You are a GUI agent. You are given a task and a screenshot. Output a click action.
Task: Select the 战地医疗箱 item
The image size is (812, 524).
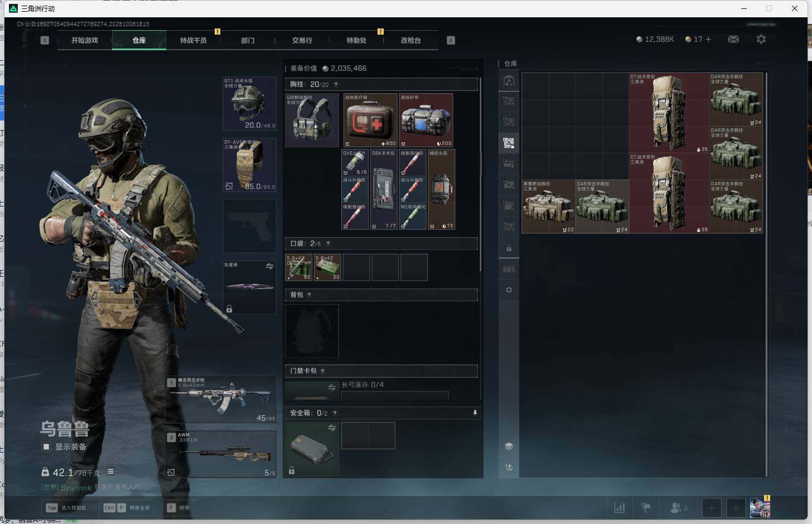[x=370, y=120]
